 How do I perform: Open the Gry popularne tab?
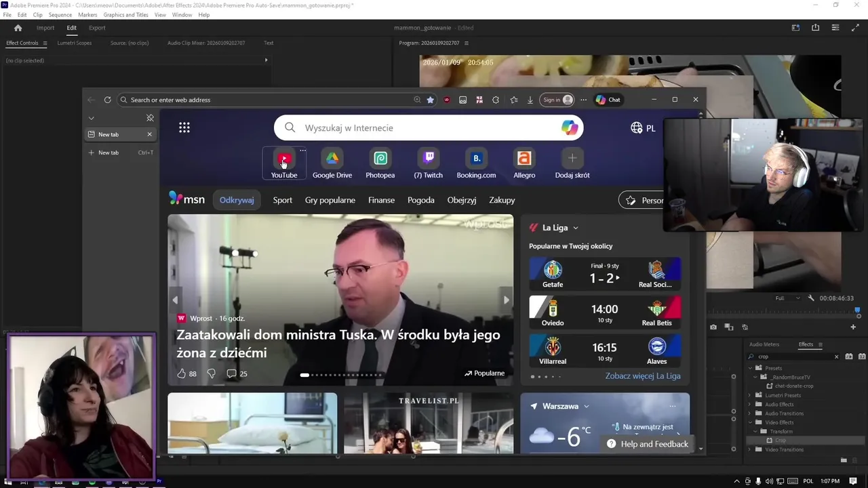330,200
